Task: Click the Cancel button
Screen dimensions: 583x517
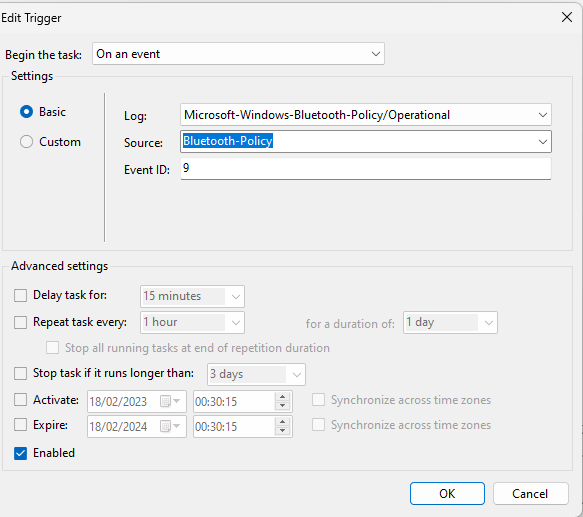Action: coord(531,494)
